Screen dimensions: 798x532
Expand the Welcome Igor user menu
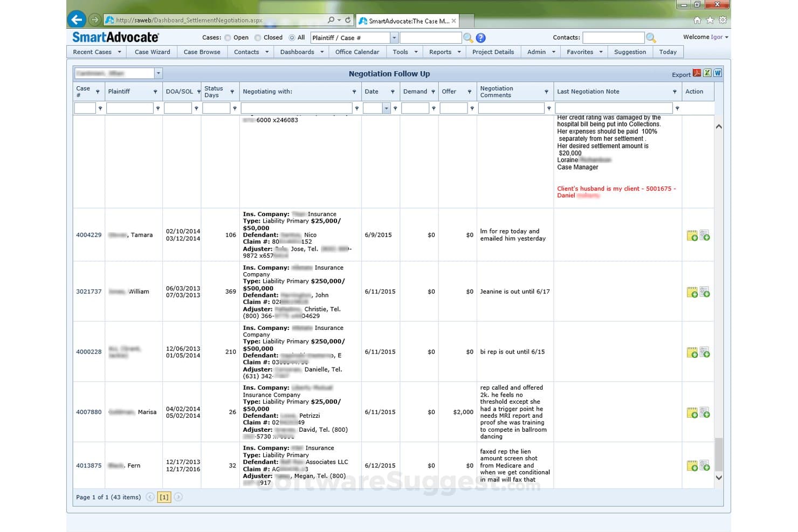706,37
